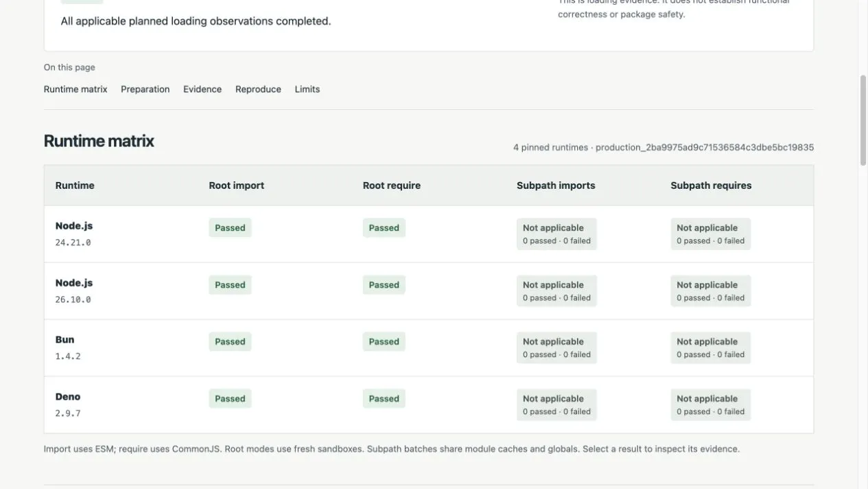The width and height of the screenshot is (868, 489).
Task: Open the Node.js 24.21.0 Root require Passed result
Action: click(x=384, y=228)
